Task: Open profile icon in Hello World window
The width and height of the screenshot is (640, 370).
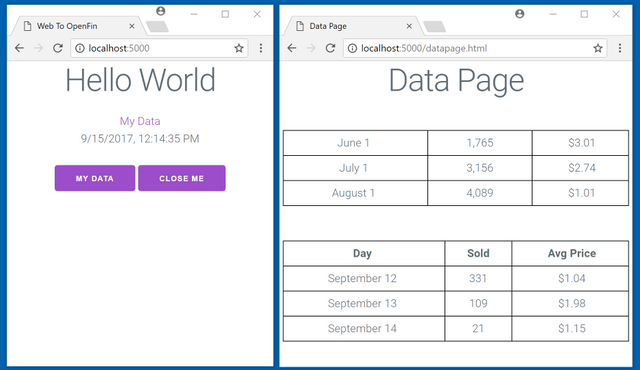Action: tap(161, 11)
